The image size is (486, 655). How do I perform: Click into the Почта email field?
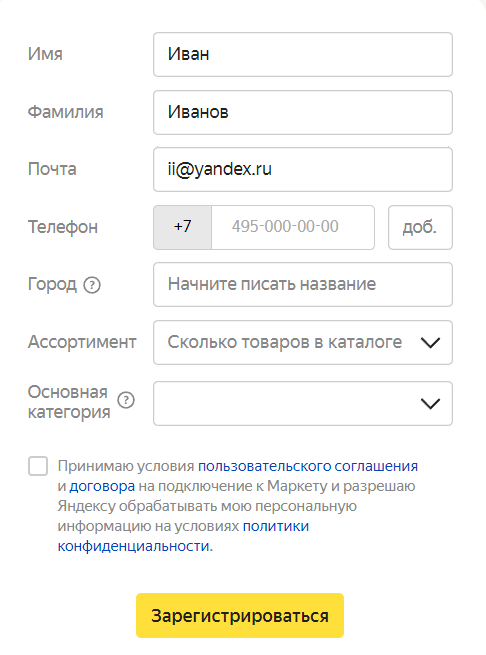[303, 170]
